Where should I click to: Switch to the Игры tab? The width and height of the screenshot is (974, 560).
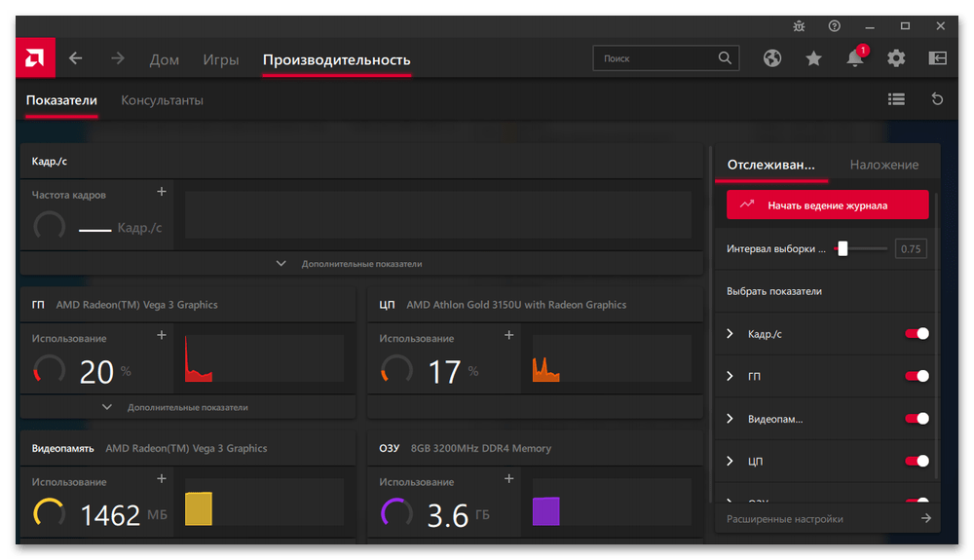[221, 59]
